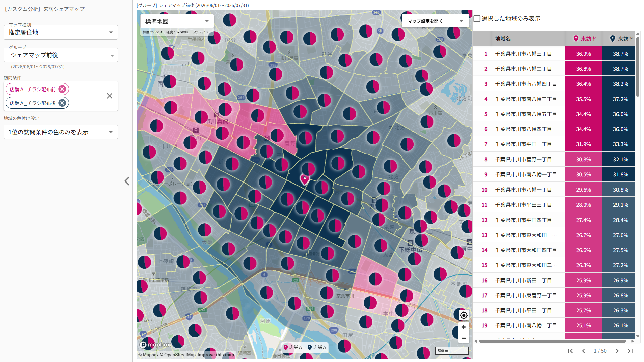Click 36.9% pink cell for 八幡三丁目
This screenshot has width=644, height=362.
click(584, 54)
